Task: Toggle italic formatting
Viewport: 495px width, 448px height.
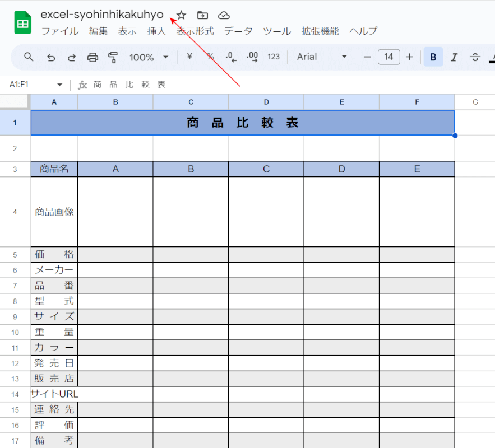Action: [454, 57]
